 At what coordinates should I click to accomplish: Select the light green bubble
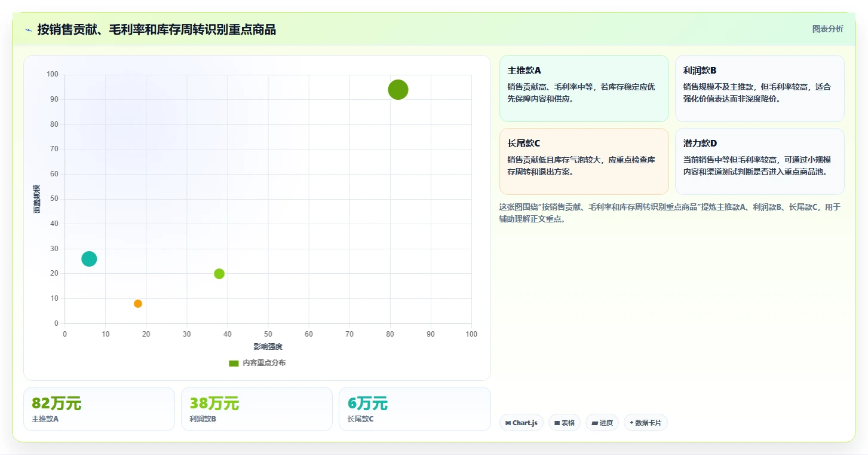click(219, 274)
